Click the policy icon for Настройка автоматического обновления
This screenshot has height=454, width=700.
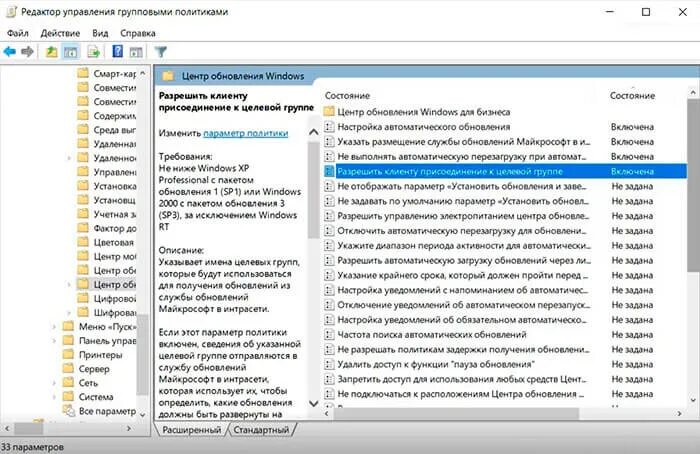(x=329, y=127)
